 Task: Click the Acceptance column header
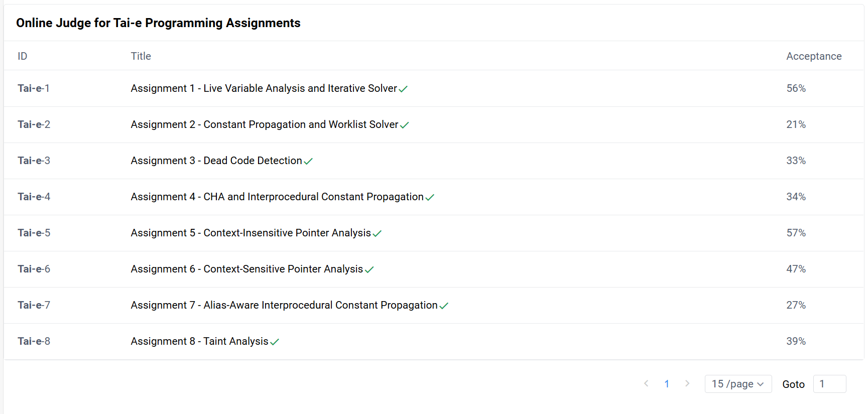click(x=814, y=56)
